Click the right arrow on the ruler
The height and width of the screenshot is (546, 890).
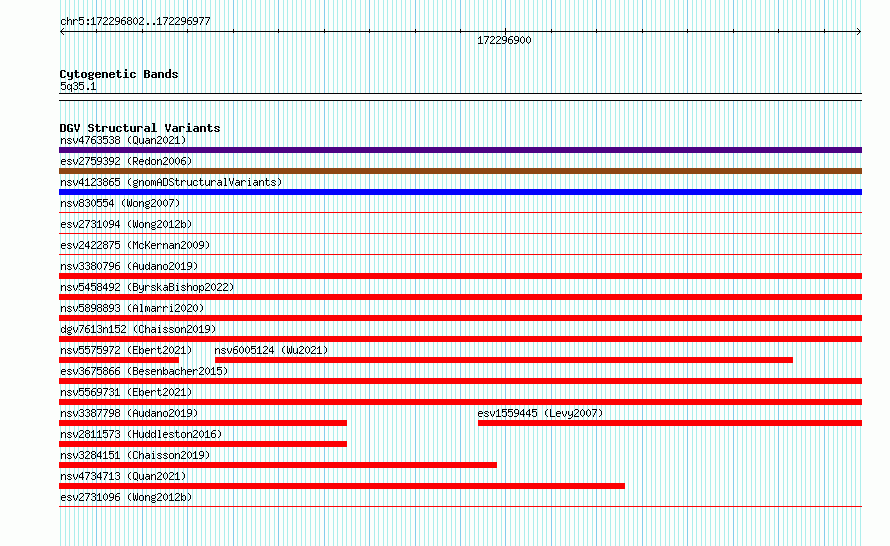pos(859,32)
